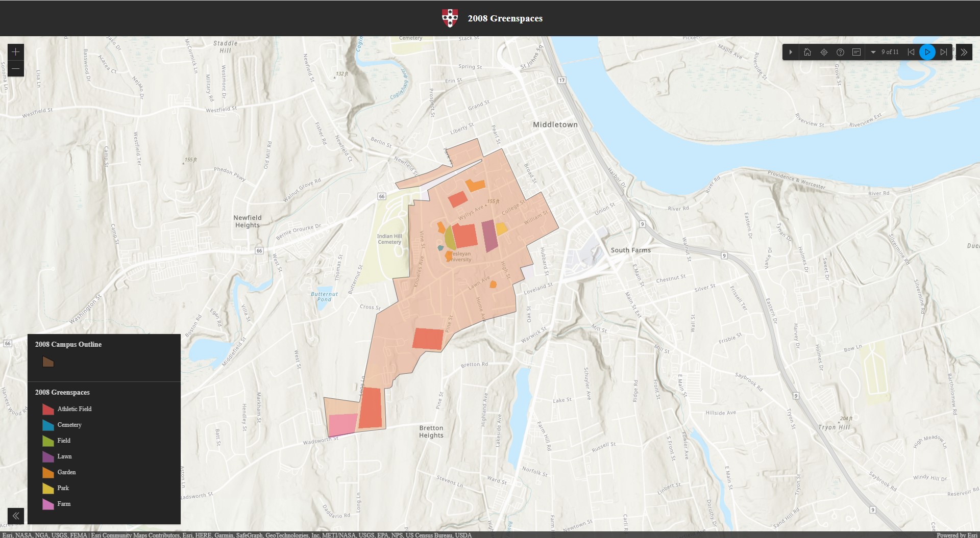Go to previous bookmark slide
Image resolution: width=980 pixels, height=538 pixels.
point(911,52)
